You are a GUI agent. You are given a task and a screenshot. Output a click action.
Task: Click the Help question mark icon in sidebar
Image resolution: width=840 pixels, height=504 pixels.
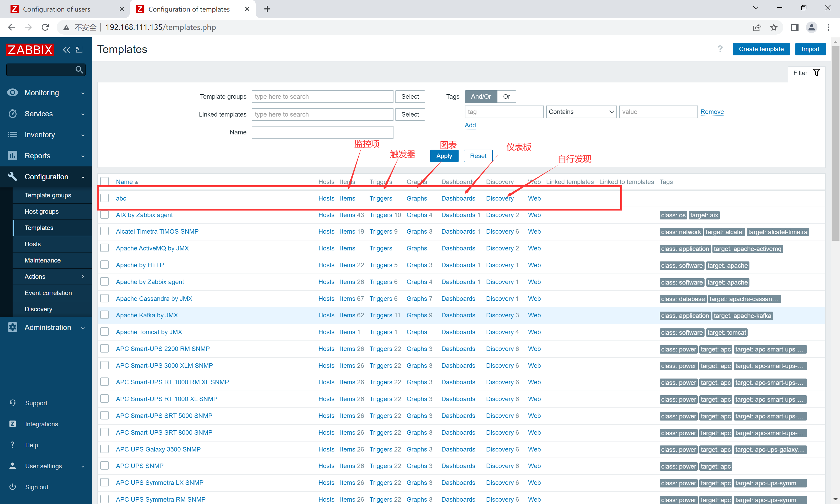(x=13, y=445)
